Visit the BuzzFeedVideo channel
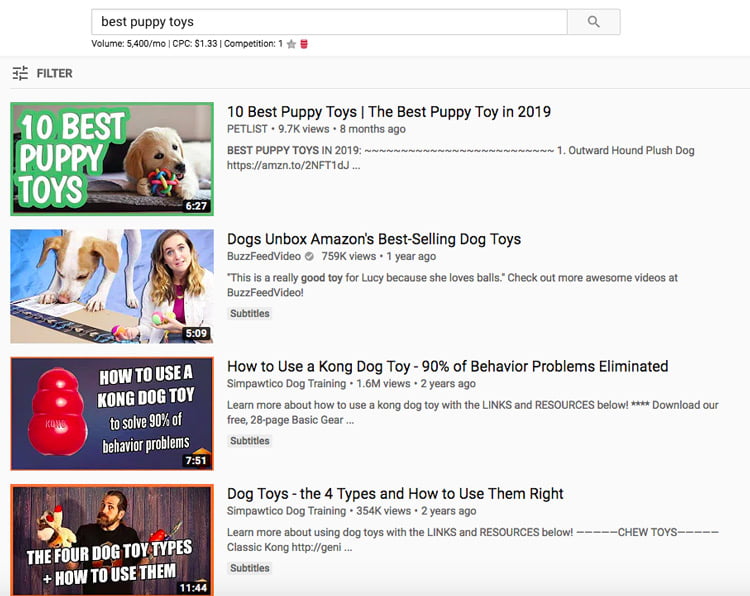750x596 pixels. [x=264, y=256]
